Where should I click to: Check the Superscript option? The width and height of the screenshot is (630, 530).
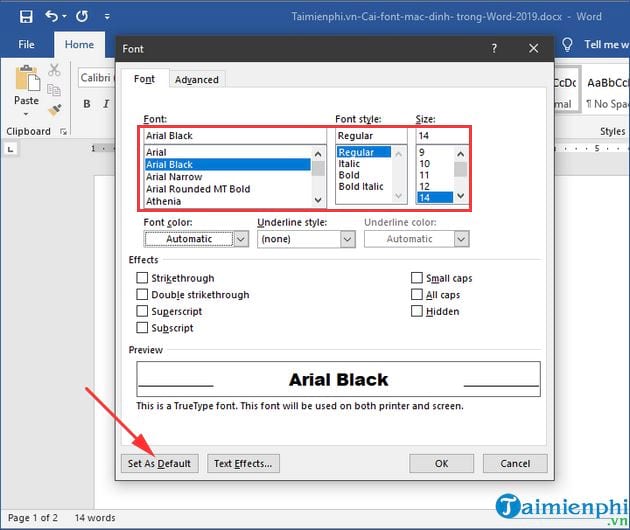click(142, 311)
